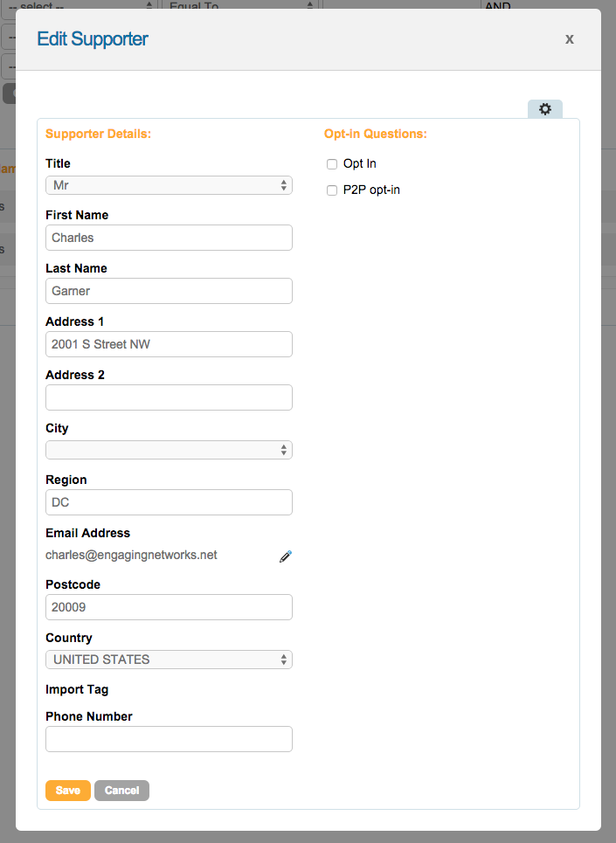Click the gear settings icon

545,109
